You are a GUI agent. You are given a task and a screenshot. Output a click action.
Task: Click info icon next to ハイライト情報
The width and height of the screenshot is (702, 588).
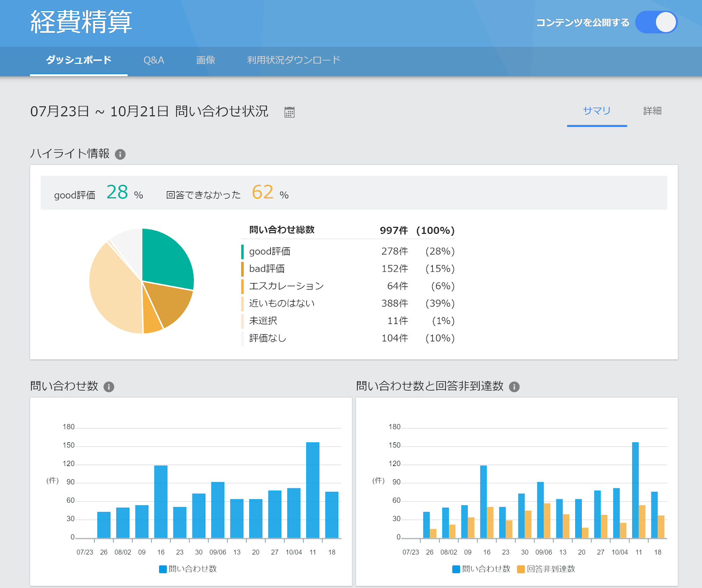(120, 154)
